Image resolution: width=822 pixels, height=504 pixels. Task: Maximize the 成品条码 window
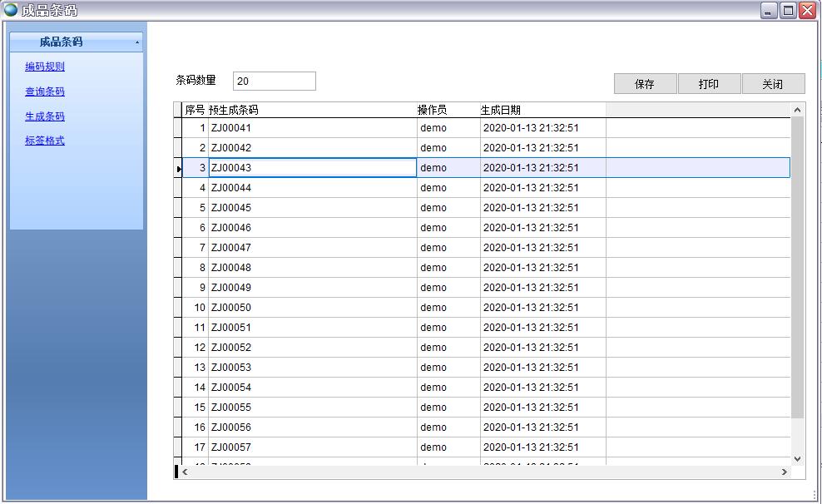coord(787,10)
